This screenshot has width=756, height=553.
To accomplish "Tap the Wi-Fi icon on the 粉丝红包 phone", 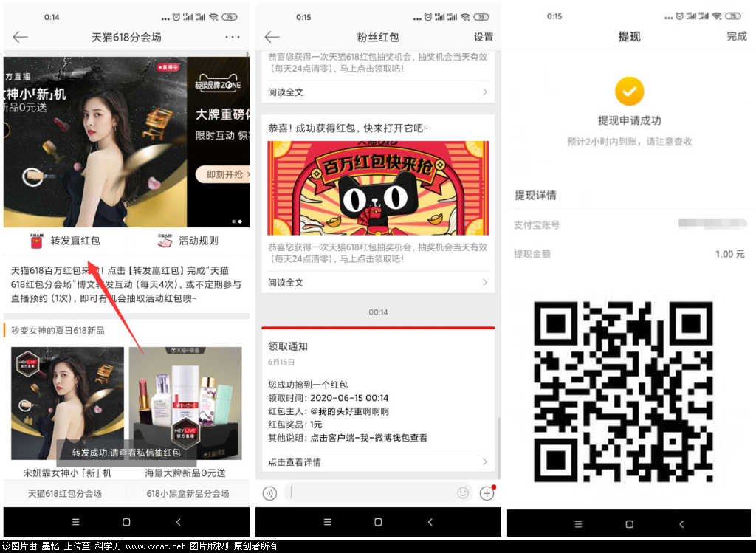I will coord(465,17).
